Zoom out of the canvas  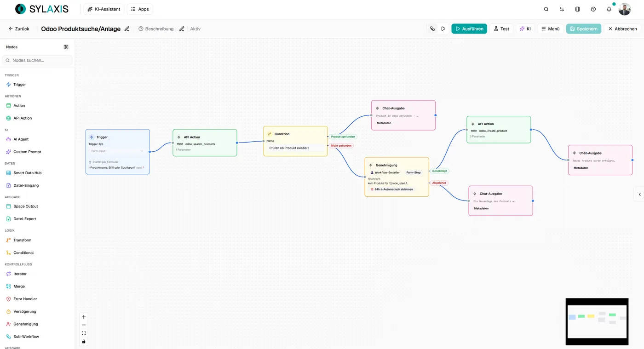84,325
